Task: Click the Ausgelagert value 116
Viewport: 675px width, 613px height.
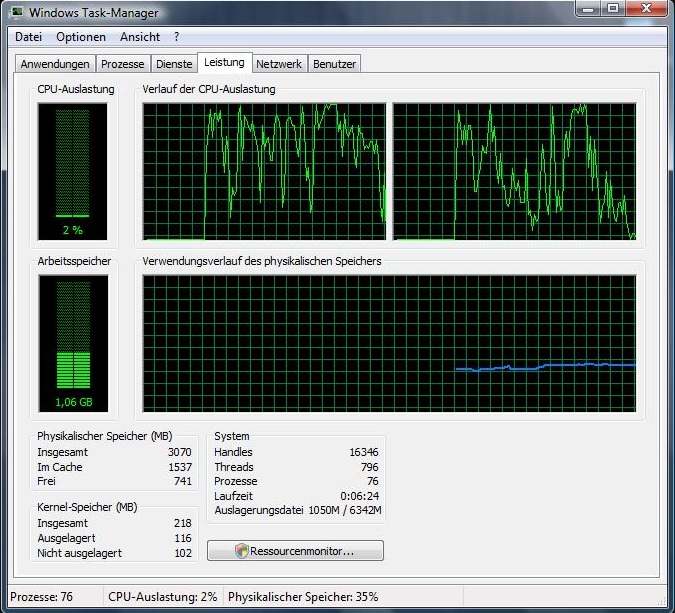Action: [183, 538]
